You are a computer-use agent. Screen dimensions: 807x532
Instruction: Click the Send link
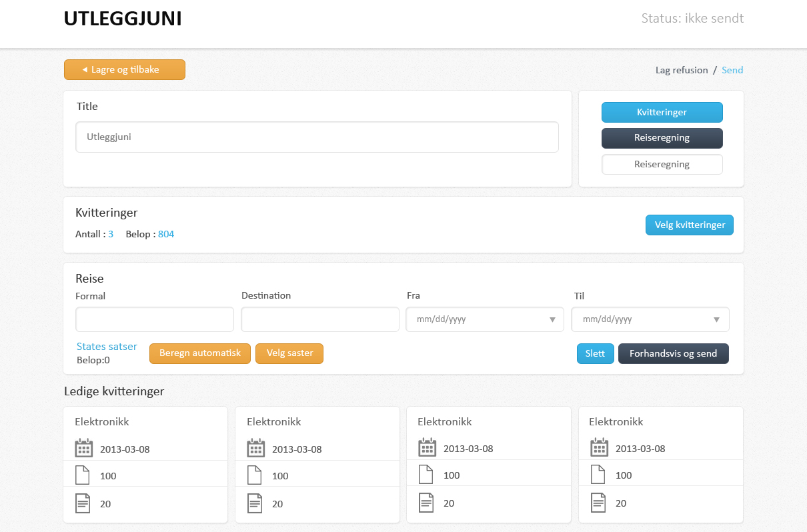pyautogui.click(x=732, y=70)
